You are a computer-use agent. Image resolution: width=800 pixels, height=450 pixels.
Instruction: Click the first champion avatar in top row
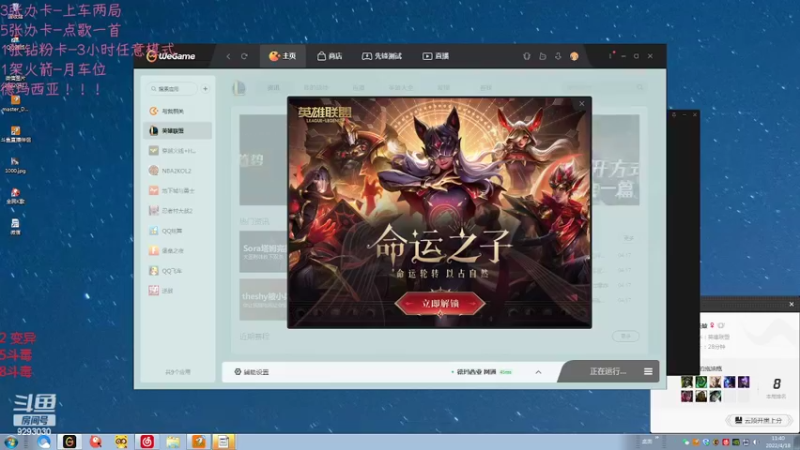point(687,382)
